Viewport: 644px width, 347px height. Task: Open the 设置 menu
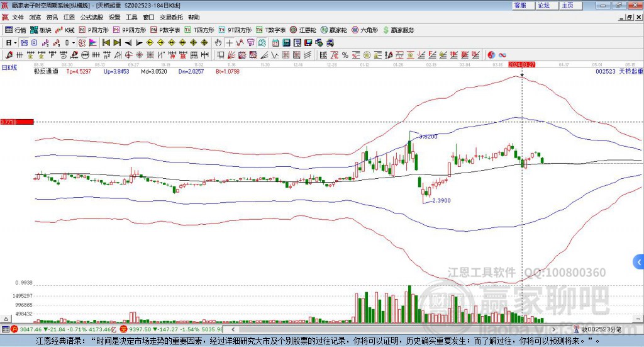(x=114, y=17)
